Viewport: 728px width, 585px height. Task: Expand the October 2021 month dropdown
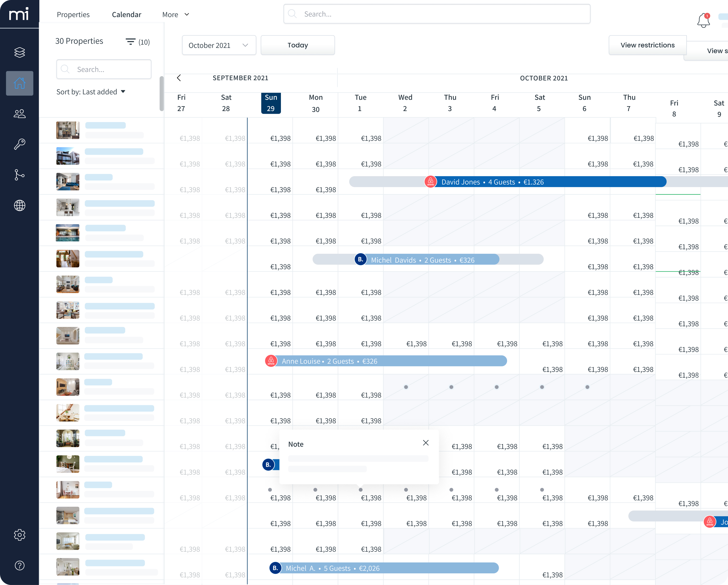coord(219,45)
